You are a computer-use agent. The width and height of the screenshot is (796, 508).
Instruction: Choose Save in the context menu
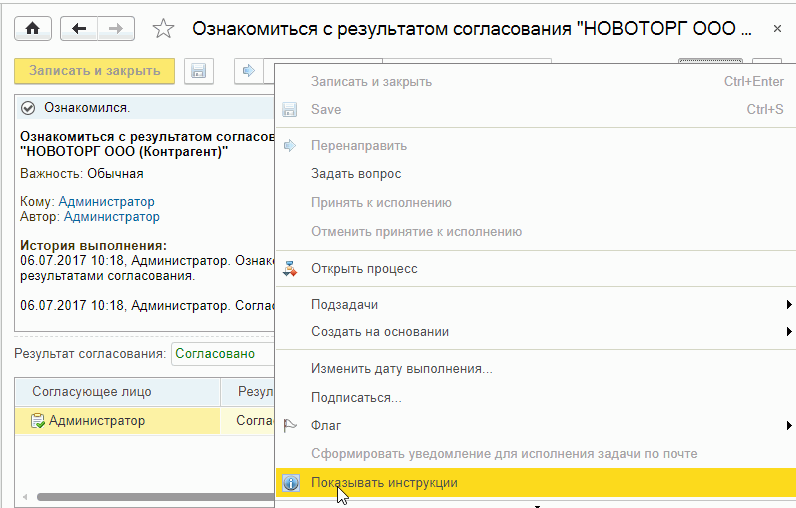tap(536, 110)
